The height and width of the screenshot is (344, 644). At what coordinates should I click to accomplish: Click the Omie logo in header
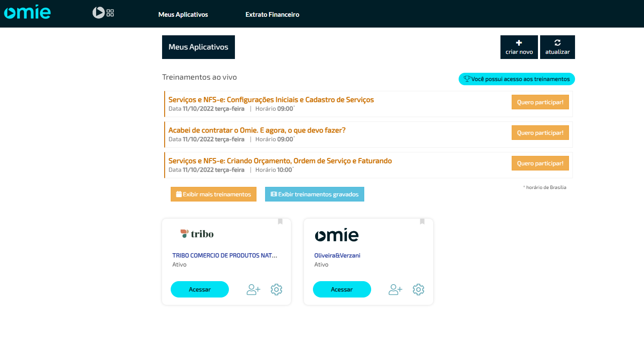27,13
